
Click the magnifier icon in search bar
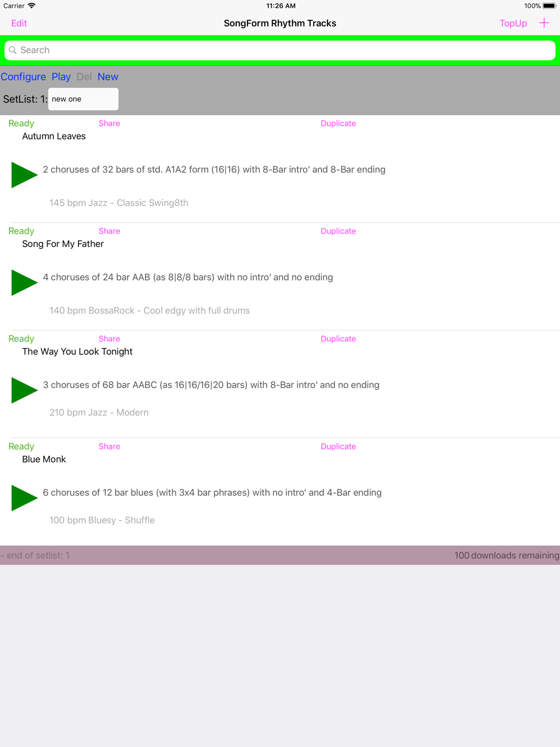(13, 50)
